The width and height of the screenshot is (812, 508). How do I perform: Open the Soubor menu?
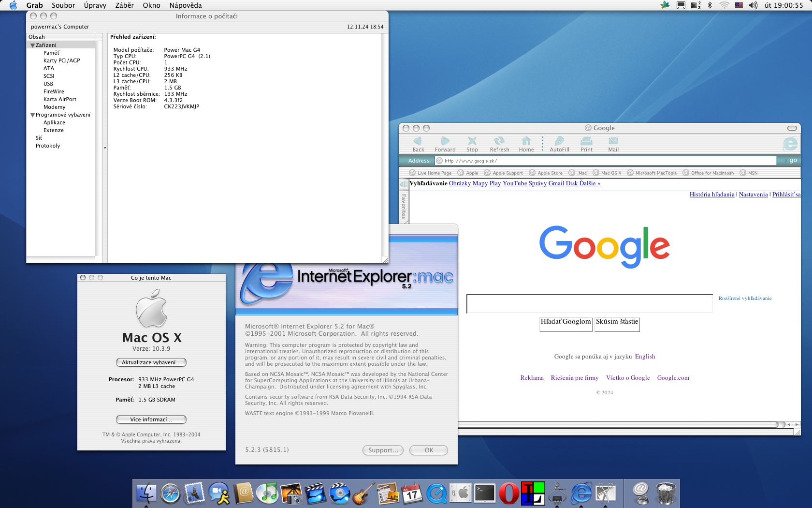(63, 5)
